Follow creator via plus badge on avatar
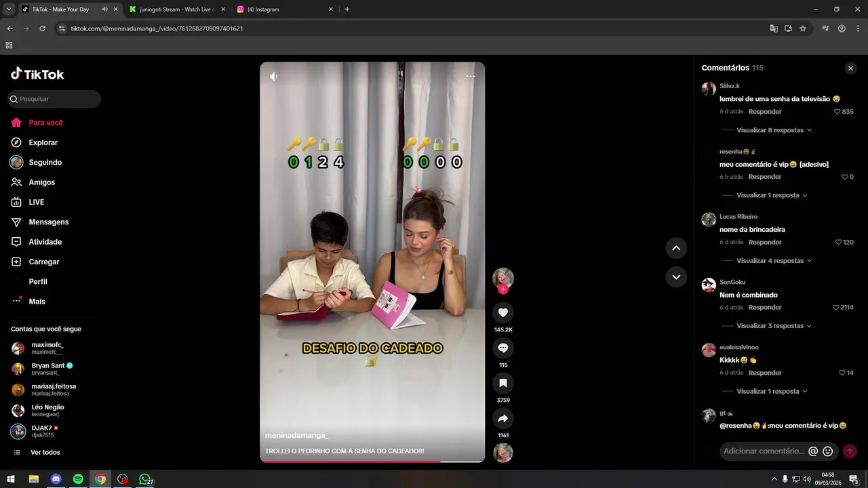This screenshot has width=868, height=488. 503,289
